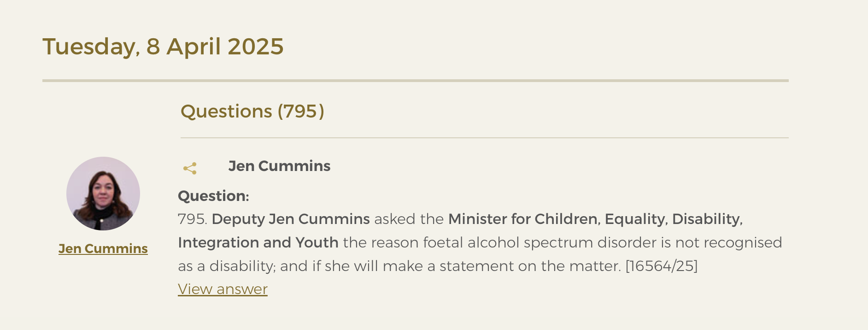Click the bold Integration and Youth text
Viewport: 868px width, 330px height.
[258, 242]
